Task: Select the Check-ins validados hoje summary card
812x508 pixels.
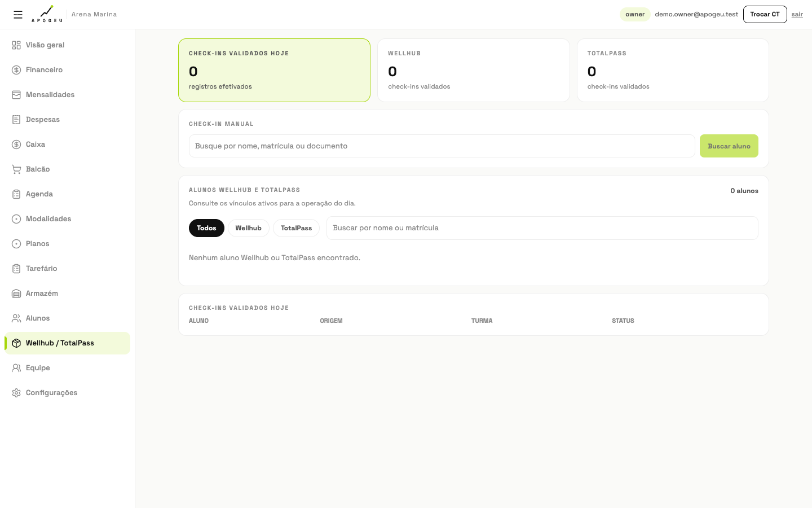Action: click(274, 71)
